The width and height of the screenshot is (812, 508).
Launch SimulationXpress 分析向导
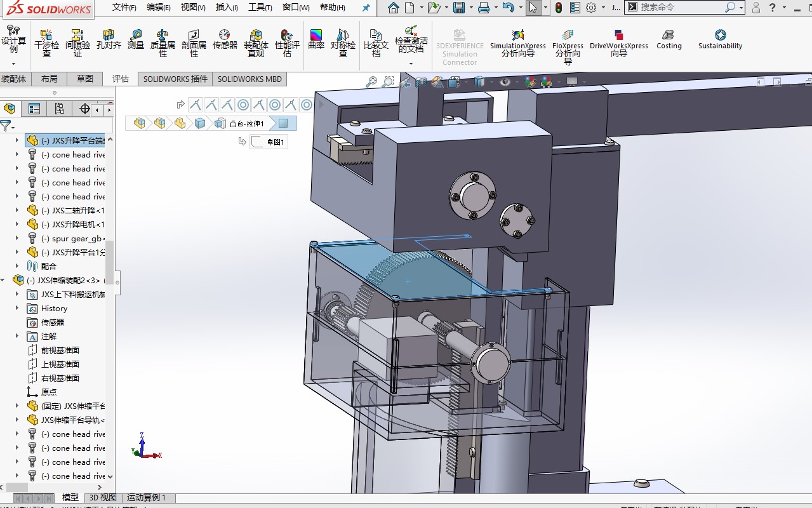pyautogui.click(x=518, y=43)
